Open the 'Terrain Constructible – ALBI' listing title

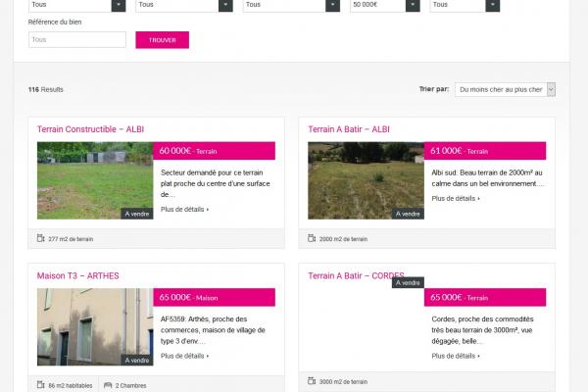[x=90, y=129]
